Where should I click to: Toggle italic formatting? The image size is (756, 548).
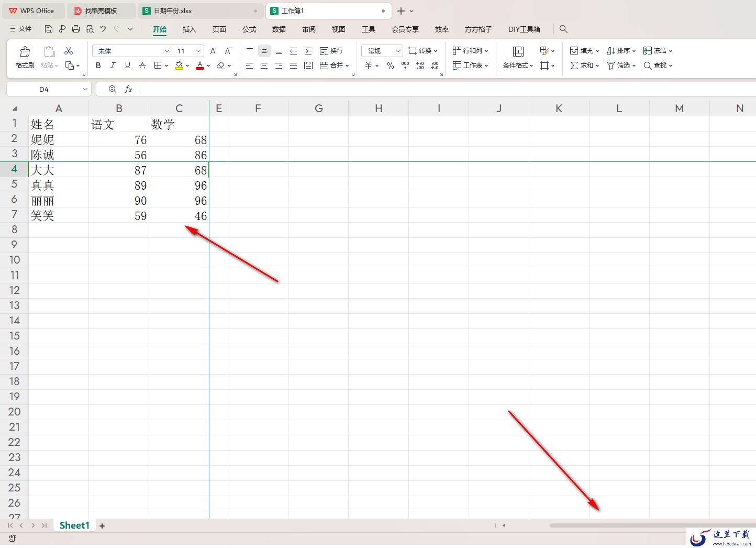tap(113, 65)
